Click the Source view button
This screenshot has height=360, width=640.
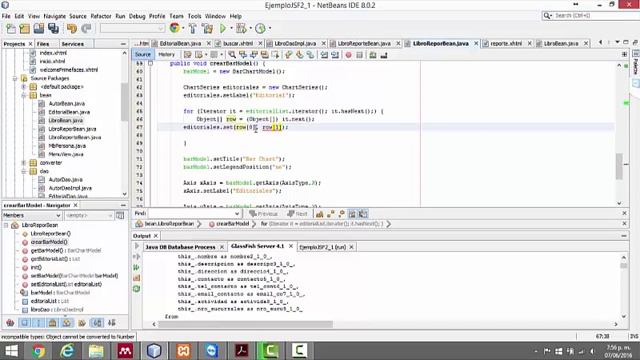[143, 55]
